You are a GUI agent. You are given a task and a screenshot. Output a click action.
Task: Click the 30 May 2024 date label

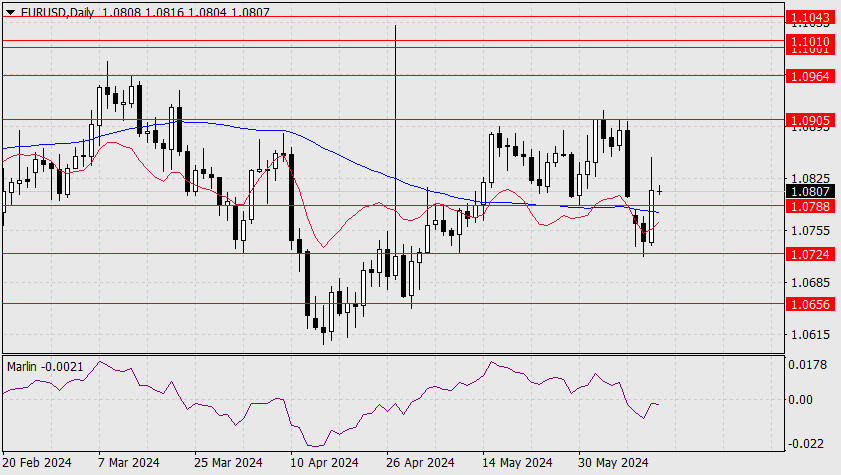613,462
